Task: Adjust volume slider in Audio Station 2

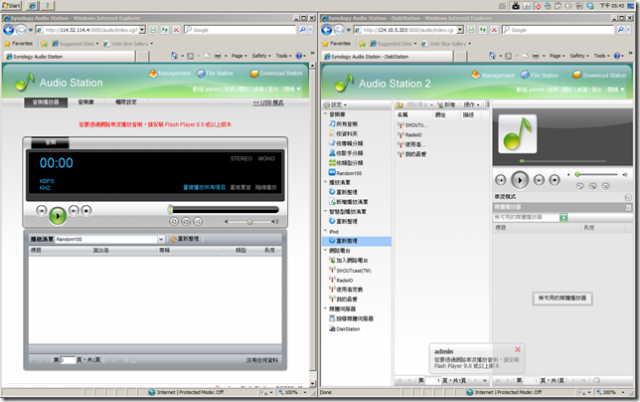Action: (597, 175)
